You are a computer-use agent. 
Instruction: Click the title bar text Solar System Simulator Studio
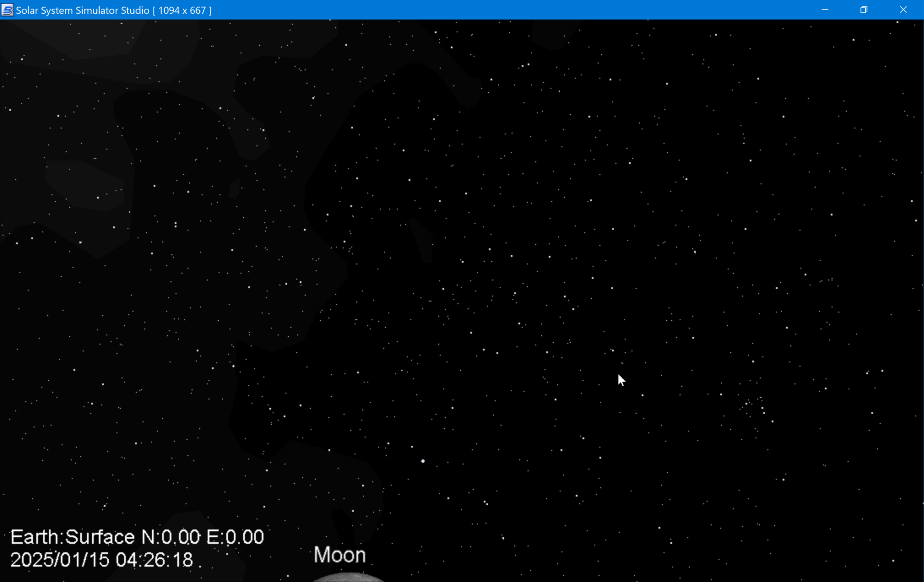click(x=82, y=10)
